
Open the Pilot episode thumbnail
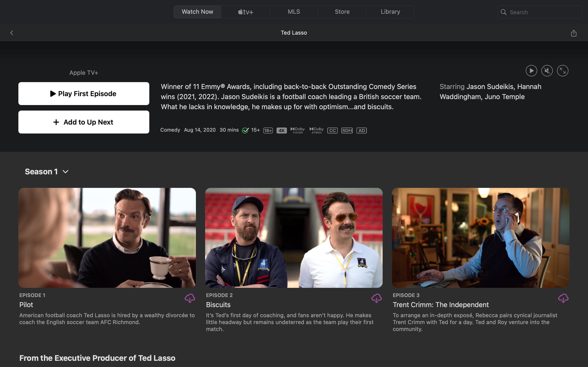107,238
